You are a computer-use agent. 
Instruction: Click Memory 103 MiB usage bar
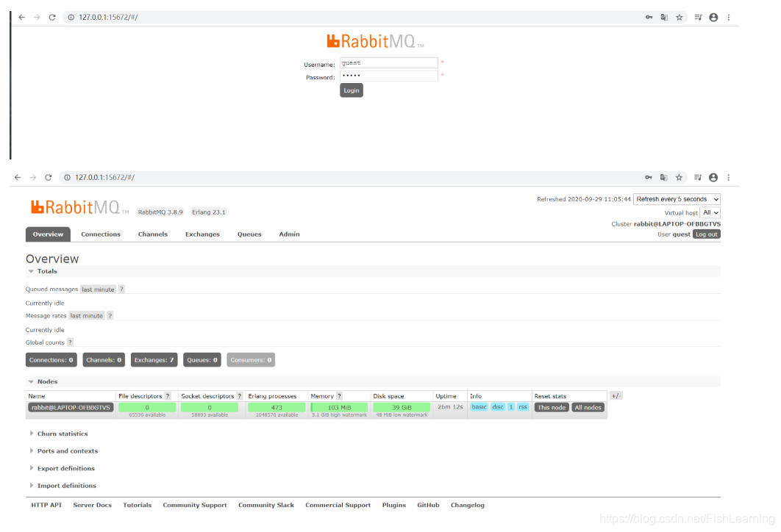(339, 408)
